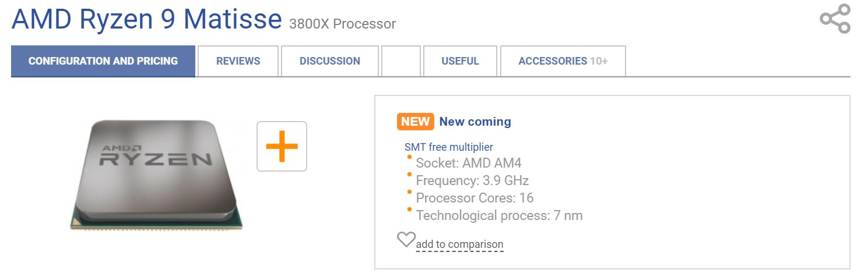Click the 'SMT free multiplier' link
Image resolution: width=868 pixels, height=277 pixels.
coord(449,147)
